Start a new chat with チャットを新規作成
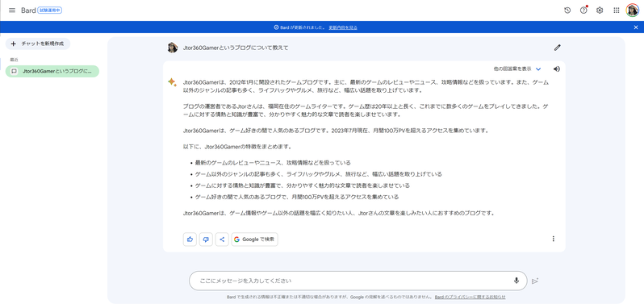 [38, 44]
